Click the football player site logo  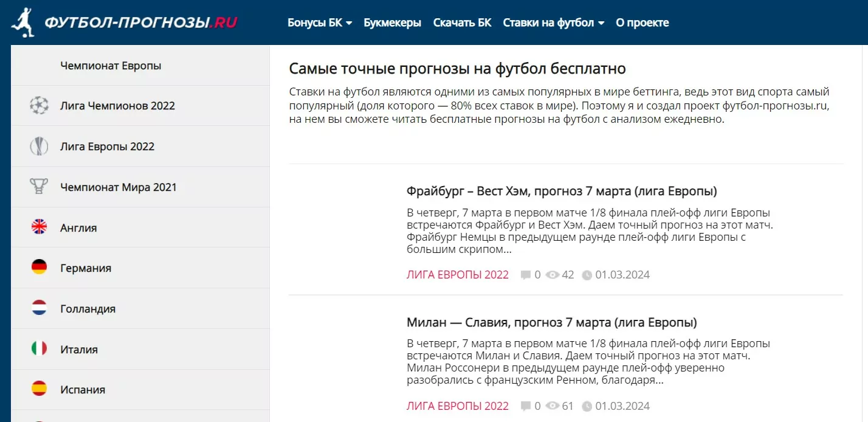point(23,22)
